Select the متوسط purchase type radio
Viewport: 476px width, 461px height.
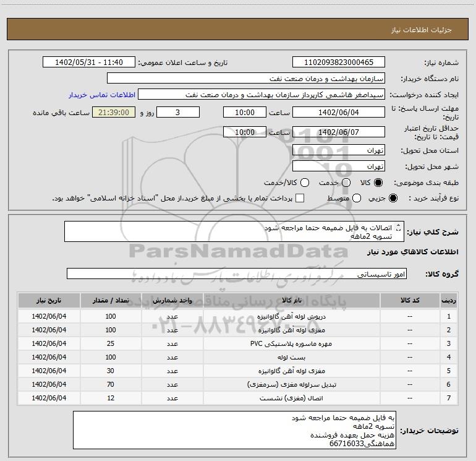click(357, 198)
